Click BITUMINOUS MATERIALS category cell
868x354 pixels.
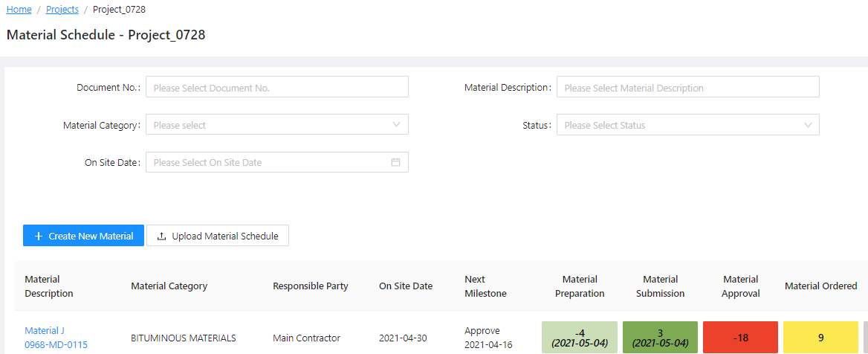[184, 338]
